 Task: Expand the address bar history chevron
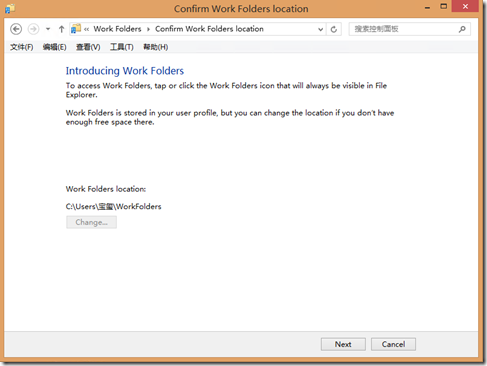click(x=320, y=29)
